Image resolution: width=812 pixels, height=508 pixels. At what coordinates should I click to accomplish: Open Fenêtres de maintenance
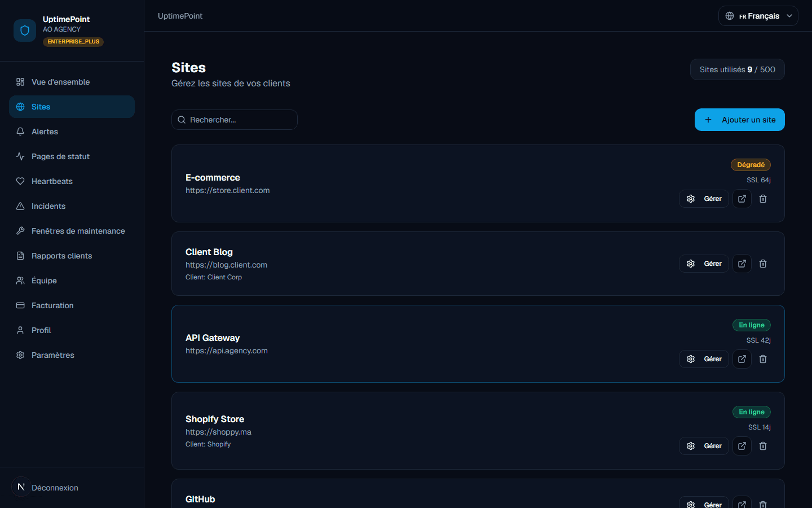[72, 231]
